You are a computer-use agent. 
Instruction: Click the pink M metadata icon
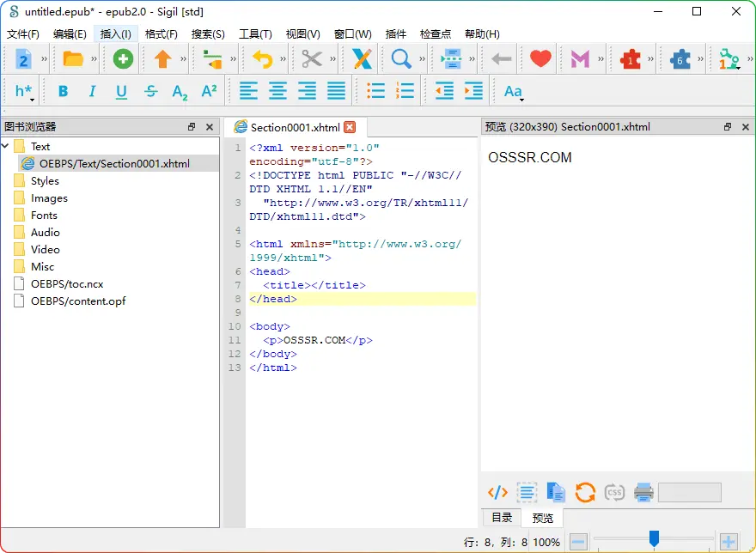[580, 59]
